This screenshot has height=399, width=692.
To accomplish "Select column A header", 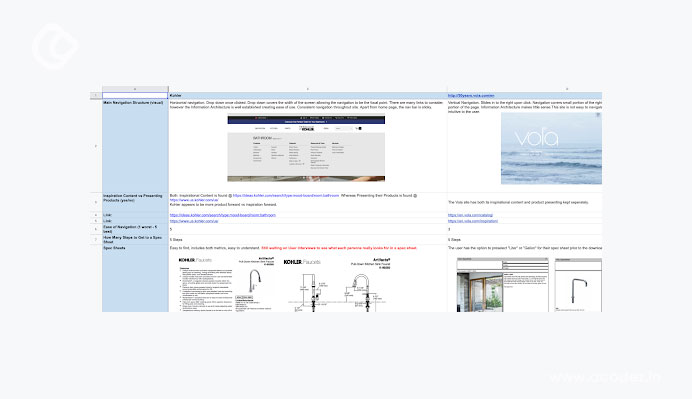I will (135, 89).
